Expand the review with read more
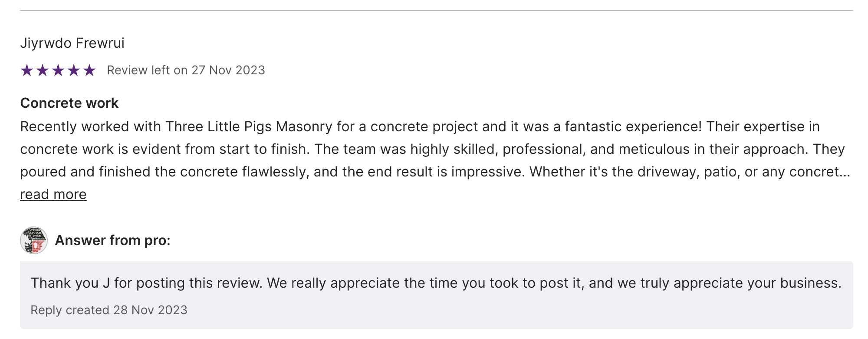868x339 pixels. click(53, 194)
